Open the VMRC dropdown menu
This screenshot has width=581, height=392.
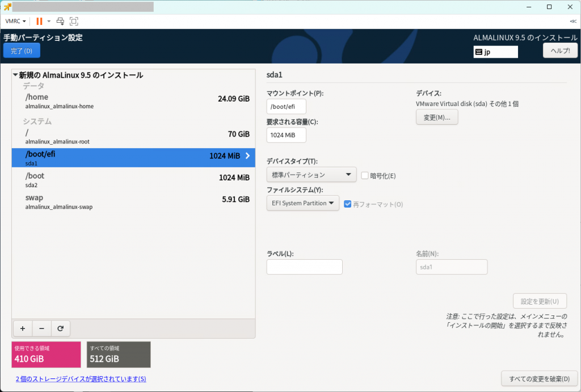tap(15, 21)
